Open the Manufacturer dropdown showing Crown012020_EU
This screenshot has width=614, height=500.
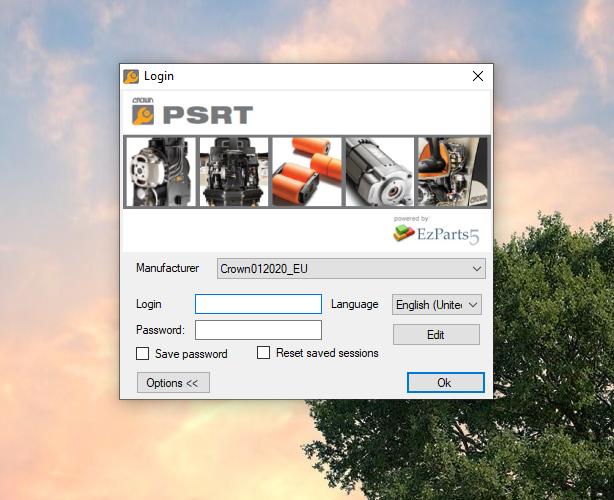point(351,268)
